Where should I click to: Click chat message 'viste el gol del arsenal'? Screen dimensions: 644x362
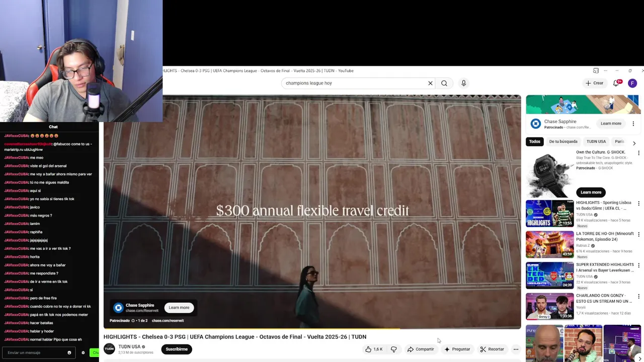pyautogui.click(x=48, y=166)
